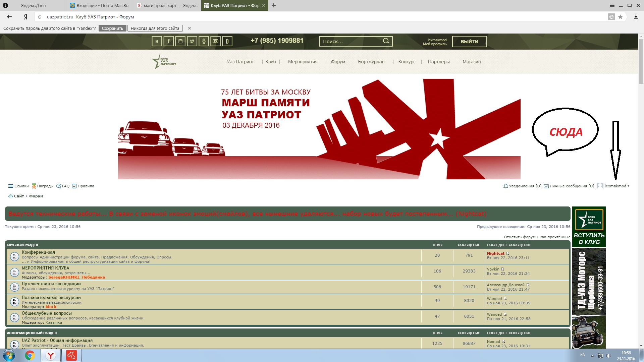Open the Odnoklassniki social icon

[x=204, y=41]
